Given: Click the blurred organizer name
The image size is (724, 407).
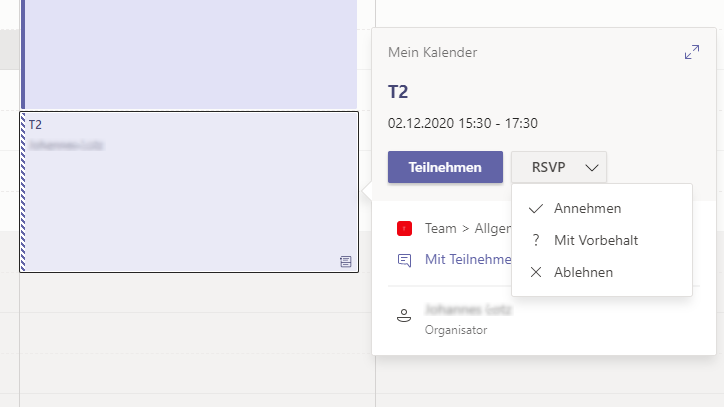Looking at the screenshot, I should (468, 310).
